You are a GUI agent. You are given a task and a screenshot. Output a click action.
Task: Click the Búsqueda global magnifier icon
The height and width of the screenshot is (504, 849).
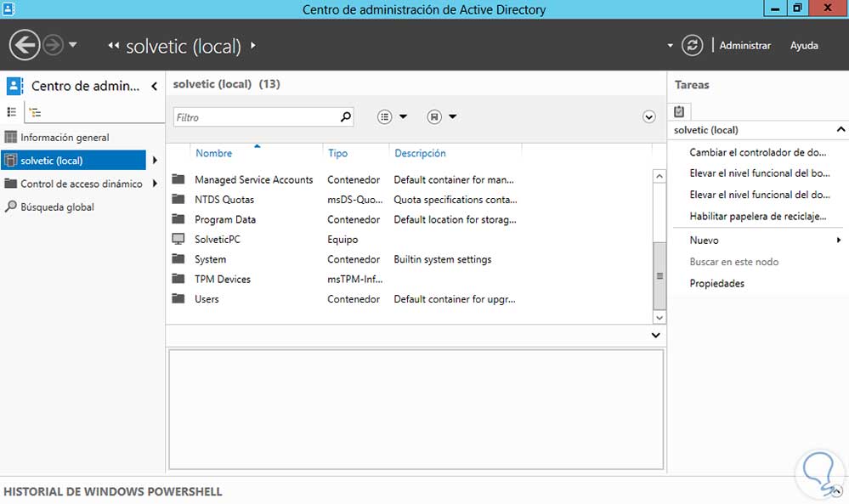coord(10,207)
